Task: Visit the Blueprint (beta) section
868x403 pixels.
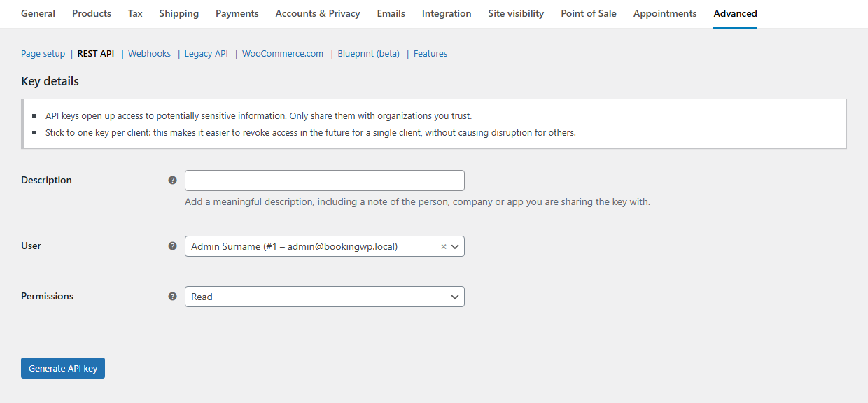Action: click(x=368, y=53)
